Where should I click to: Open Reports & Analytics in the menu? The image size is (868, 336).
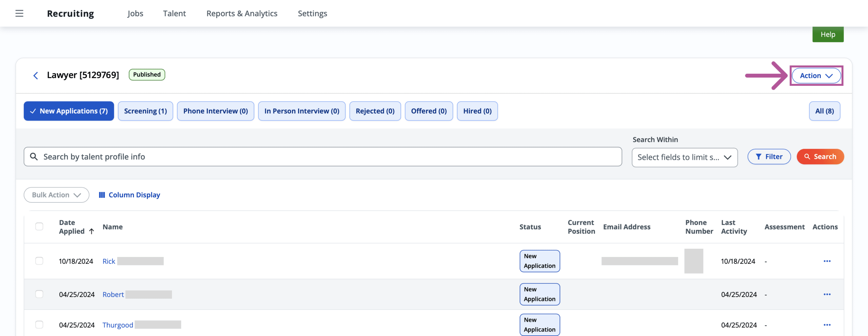point(242,14)
